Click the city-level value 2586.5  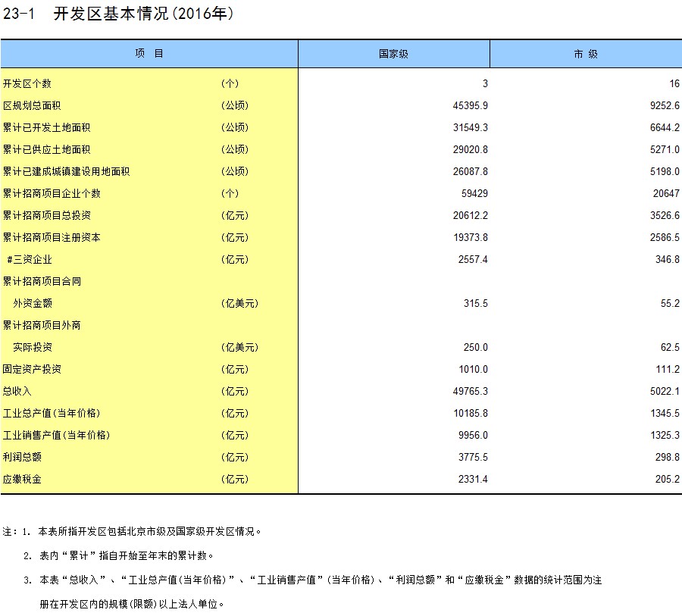[665, 237]
